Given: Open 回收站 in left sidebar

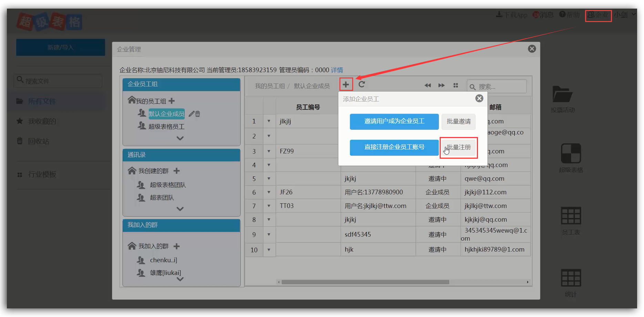Looking at the screenshot, I should click(x=39, y=141).
